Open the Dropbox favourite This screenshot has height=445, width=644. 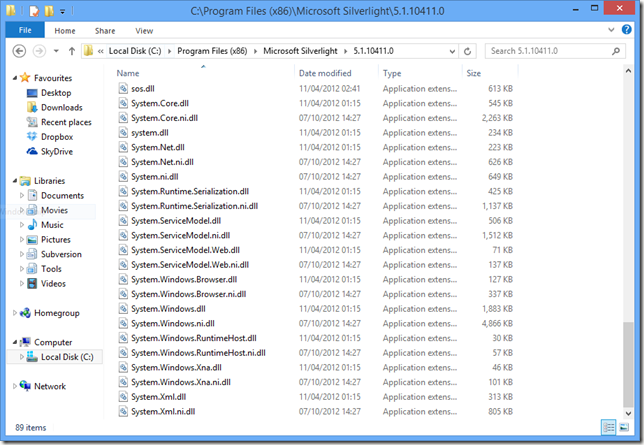[57, 137]
